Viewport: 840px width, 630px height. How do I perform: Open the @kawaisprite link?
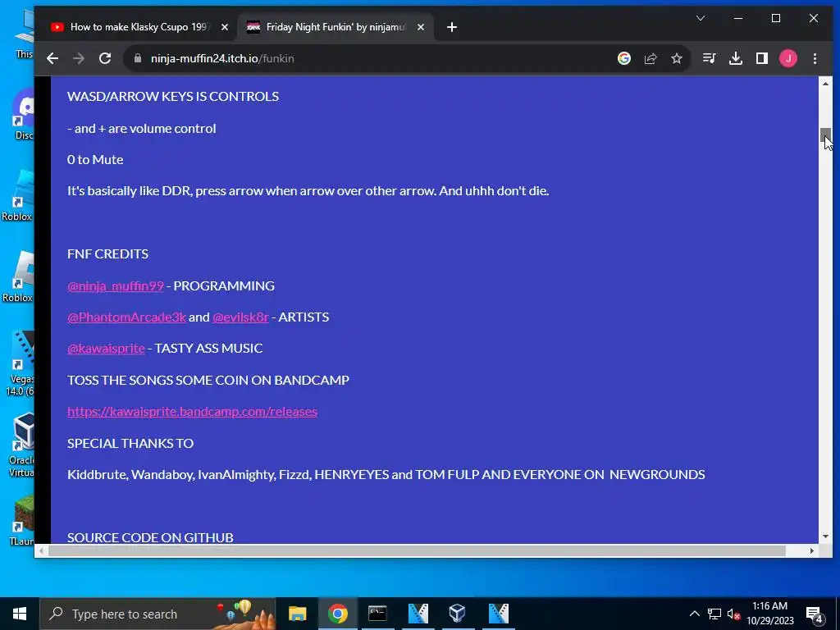click(x=106, y=348)
